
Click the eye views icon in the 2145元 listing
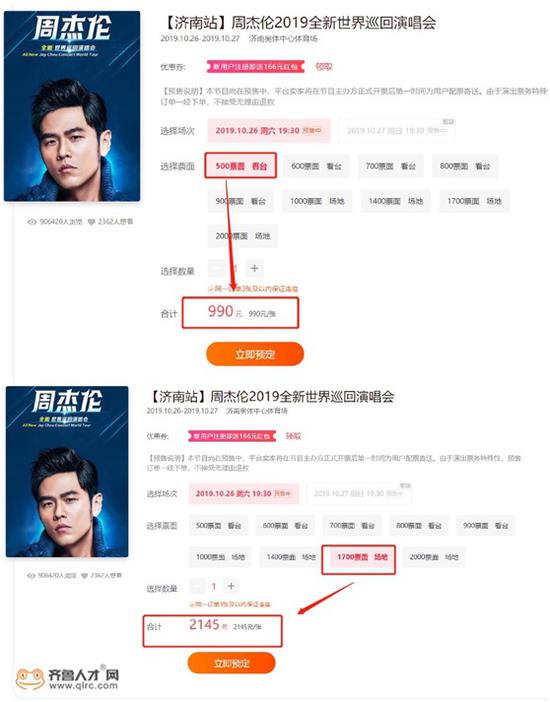31,576
